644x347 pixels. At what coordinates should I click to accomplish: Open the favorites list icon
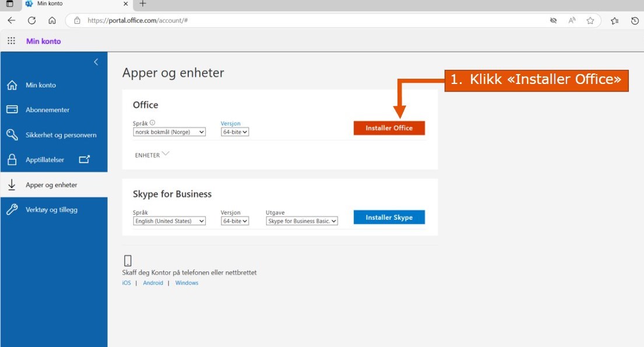point(614,20)
